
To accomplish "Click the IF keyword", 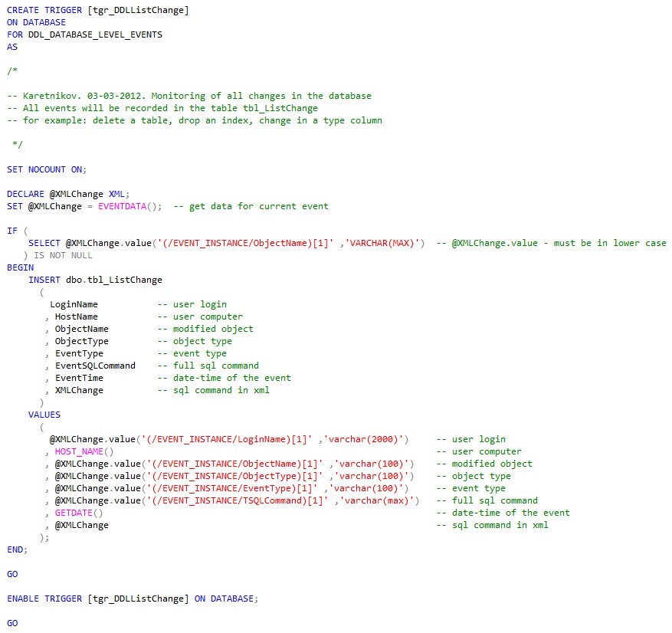I will pyautogui.click(x=12, y=231).
